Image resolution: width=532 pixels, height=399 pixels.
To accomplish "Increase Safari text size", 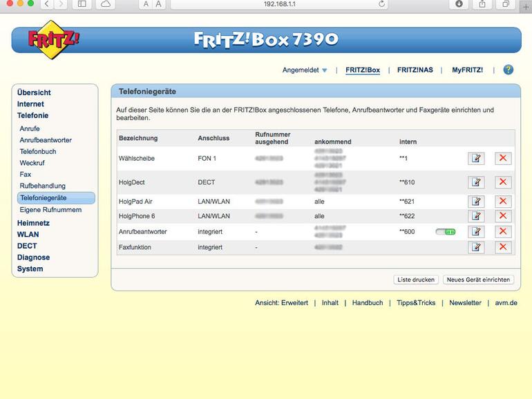I will (158, 4).
